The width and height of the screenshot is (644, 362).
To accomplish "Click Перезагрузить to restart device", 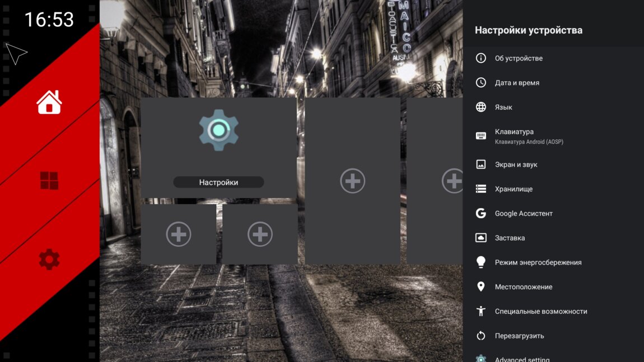I will pyautogui.click(x=519, y=336).
